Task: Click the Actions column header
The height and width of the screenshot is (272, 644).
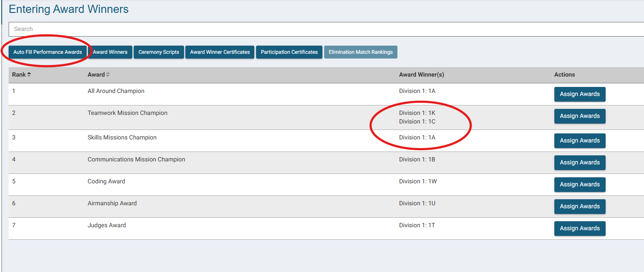Action: [x=565, y=75]
